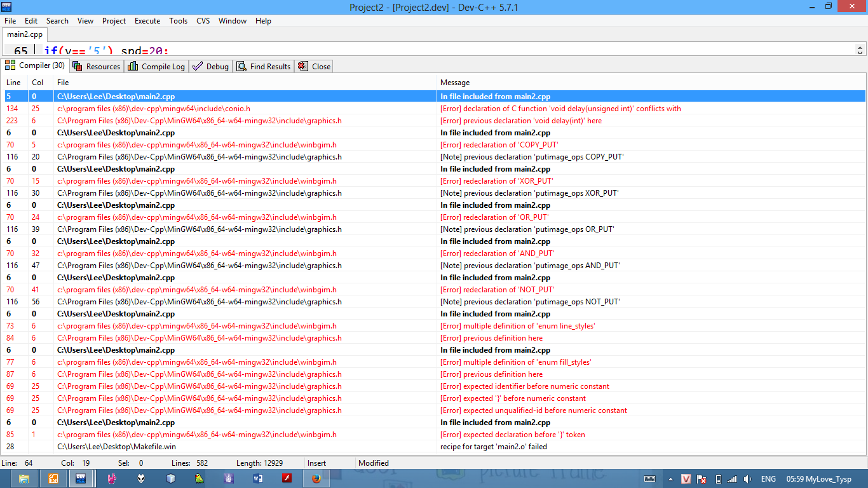The height and width of the screenshot is (488, 868).
Task: Show hidden system tray icons
Action: coord(670,479)
